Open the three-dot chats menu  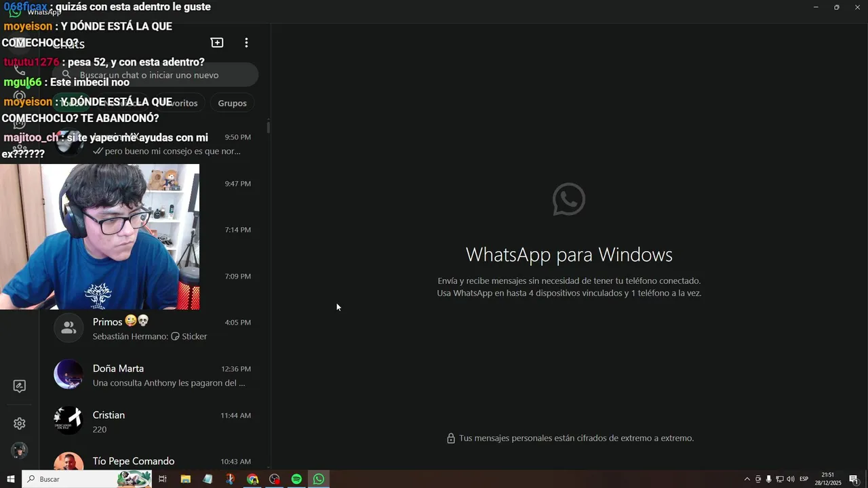(x=246, y=43)
